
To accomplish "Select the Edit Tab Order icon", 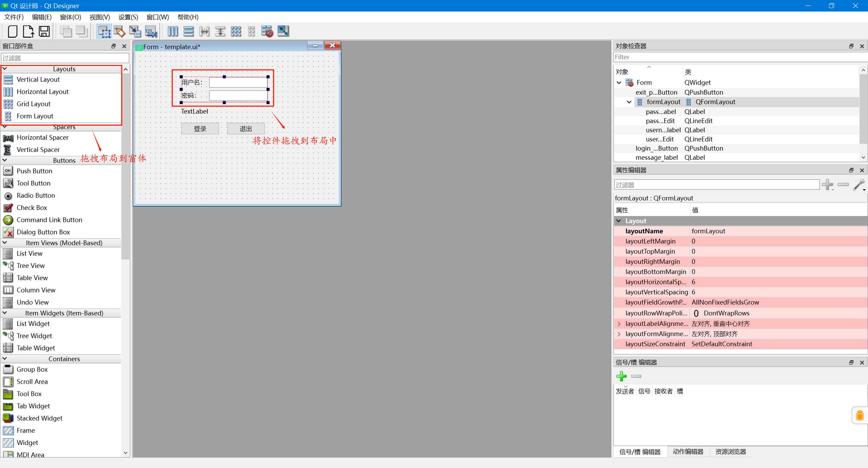I will (x=151, y=32).
